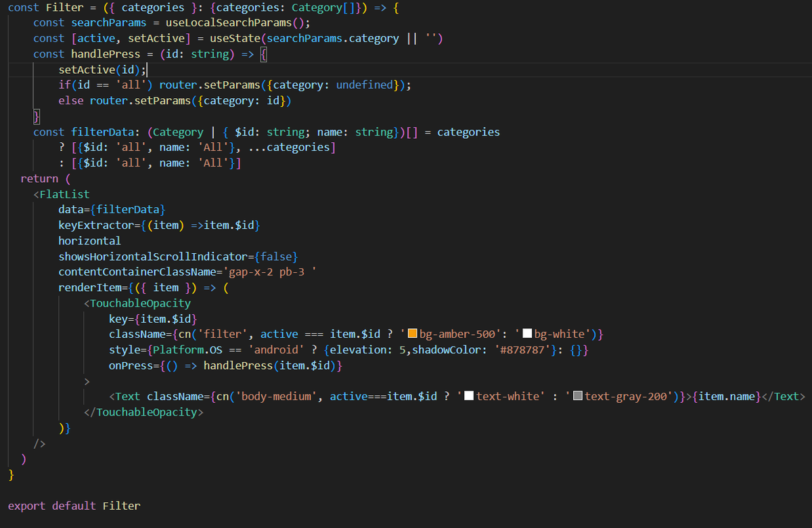Click filterData inside the data prop

pos(128,209)
